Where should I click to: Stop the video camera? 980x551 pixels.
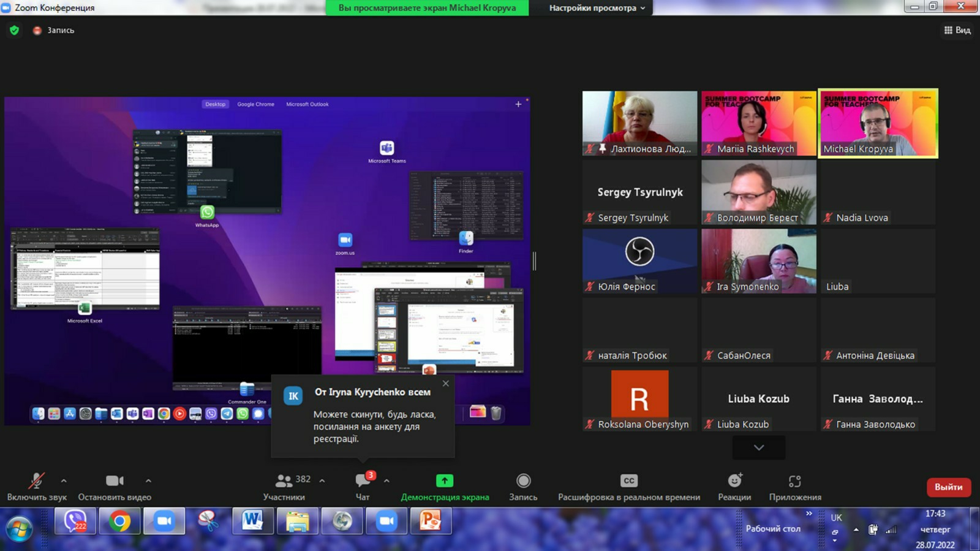point(115,481)
